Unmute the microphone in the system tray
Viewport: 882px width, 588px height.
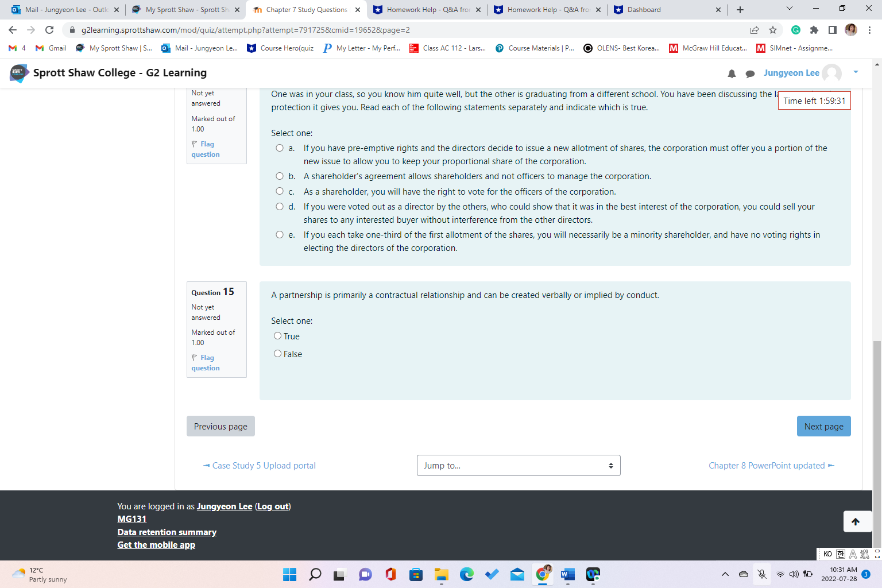click(762, 574)
